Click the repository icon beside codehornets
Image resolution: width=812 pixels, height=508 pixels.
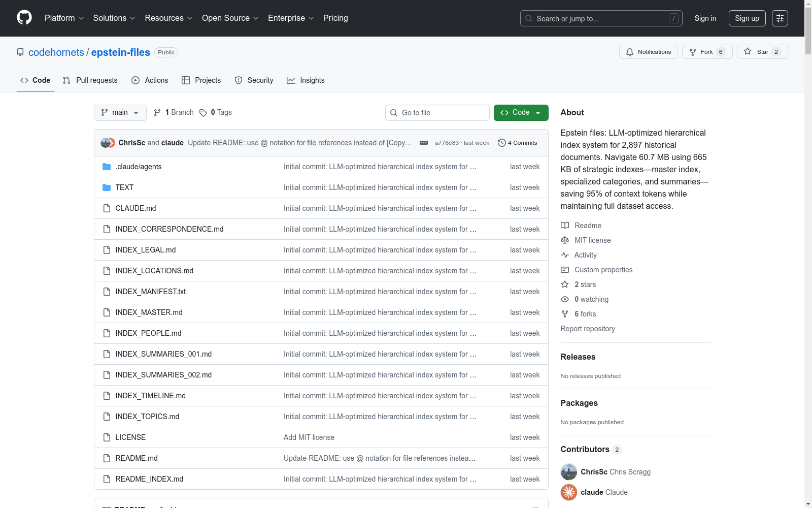click(x=20, y=52)
